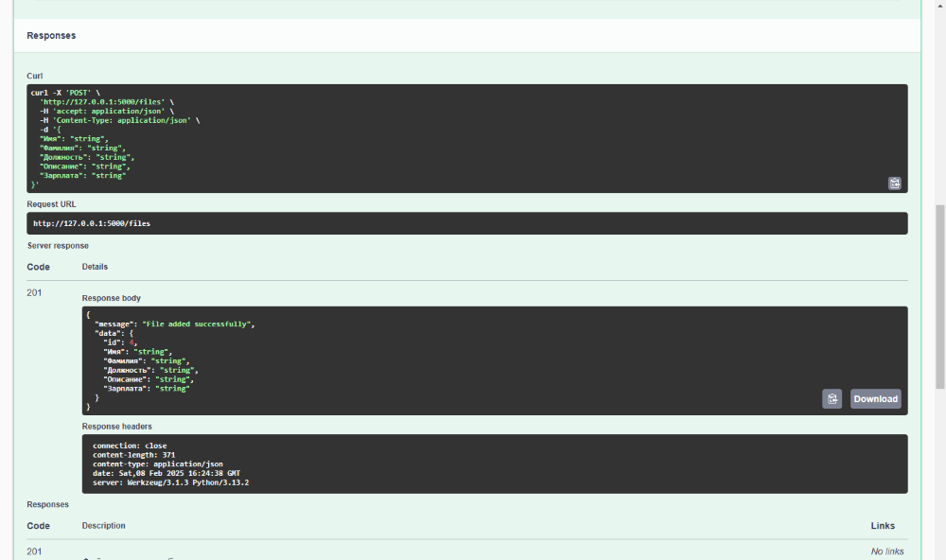946x560 pixels.
Task: Click inside the Curl command code block
Action: coord(466,138)
